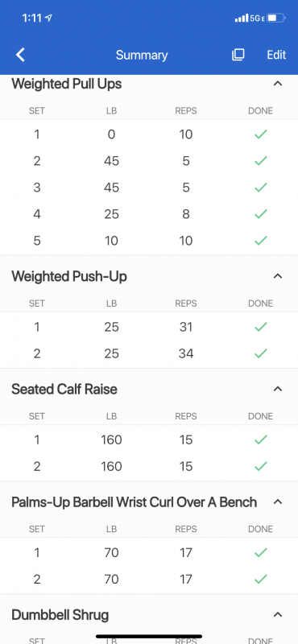Collapse the Weighted Push-Up section
Viewport: 298px width, 644px height.
(278, 276)
